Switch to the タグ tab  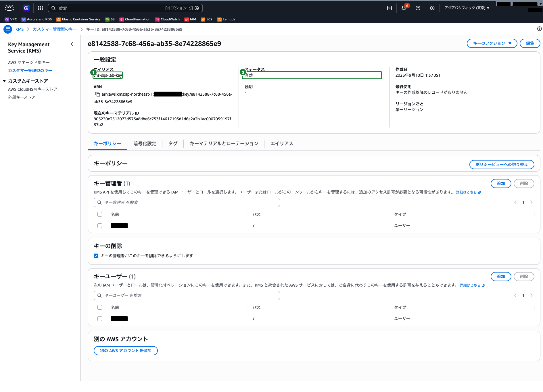(x=173, y=144)
